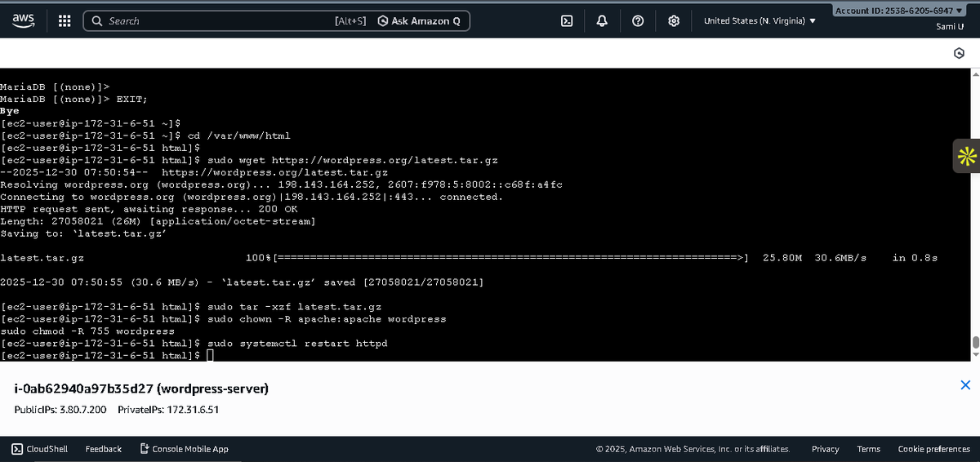Open the help question-mark menu
The image size is (980, 462).
coord(637,21)
